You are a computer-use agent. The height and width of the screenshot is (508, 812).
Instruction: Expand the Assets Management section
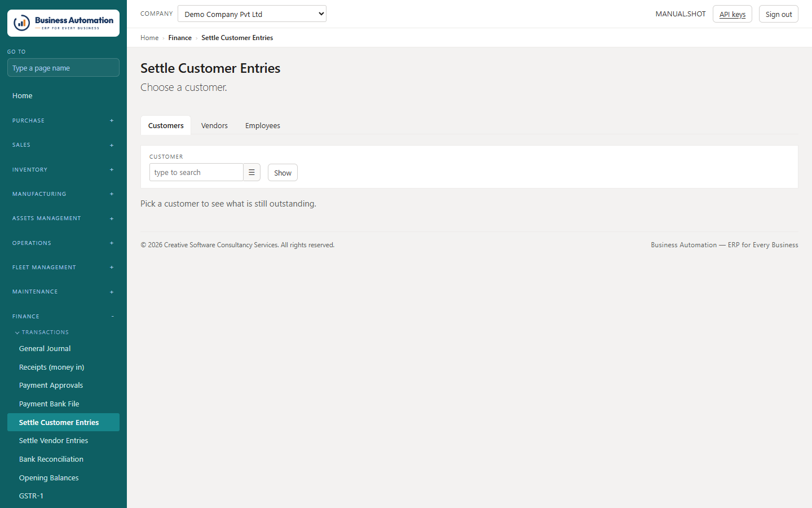coord(63,218)
